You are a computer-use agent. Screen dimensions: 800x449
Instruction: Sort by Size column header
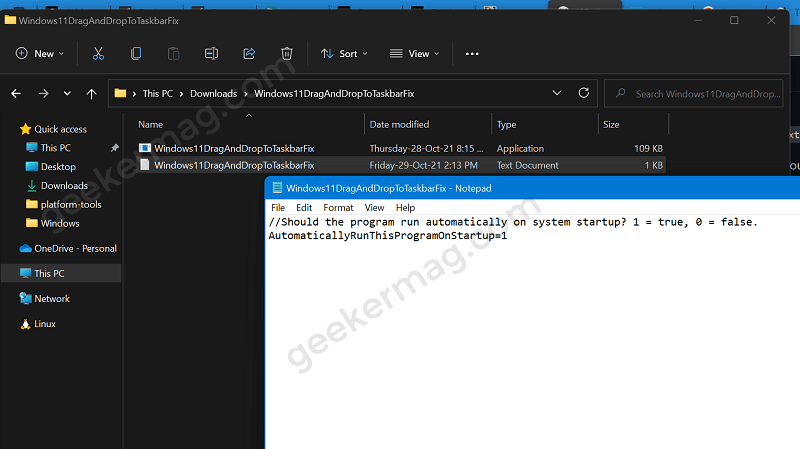coord(611,124)
